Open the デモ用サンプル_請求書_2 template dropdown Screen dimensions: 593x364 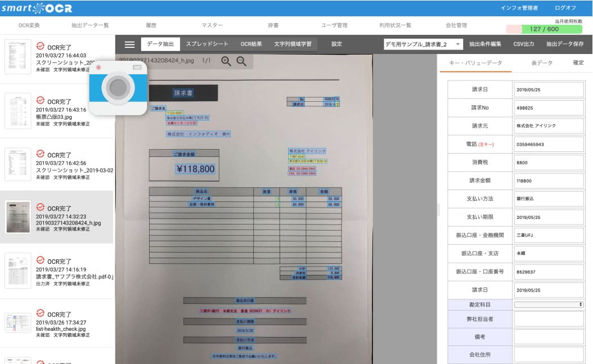423,44
